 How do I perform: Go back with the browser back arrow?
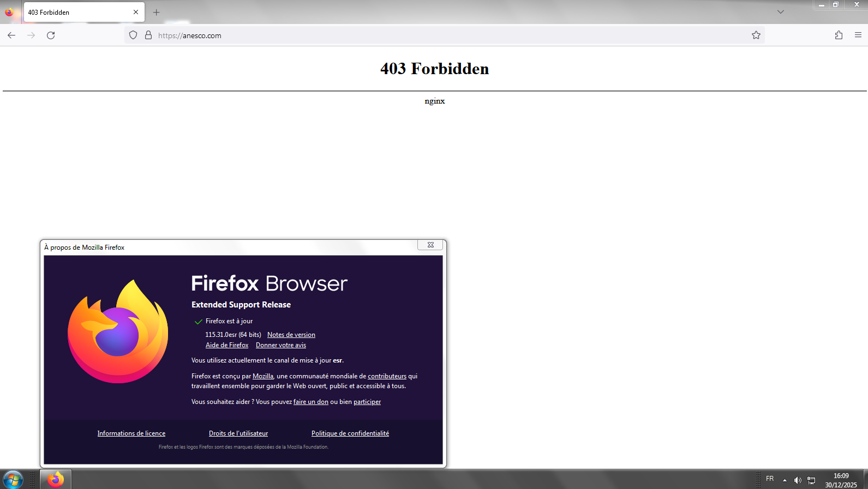click(x=11, y=35)
